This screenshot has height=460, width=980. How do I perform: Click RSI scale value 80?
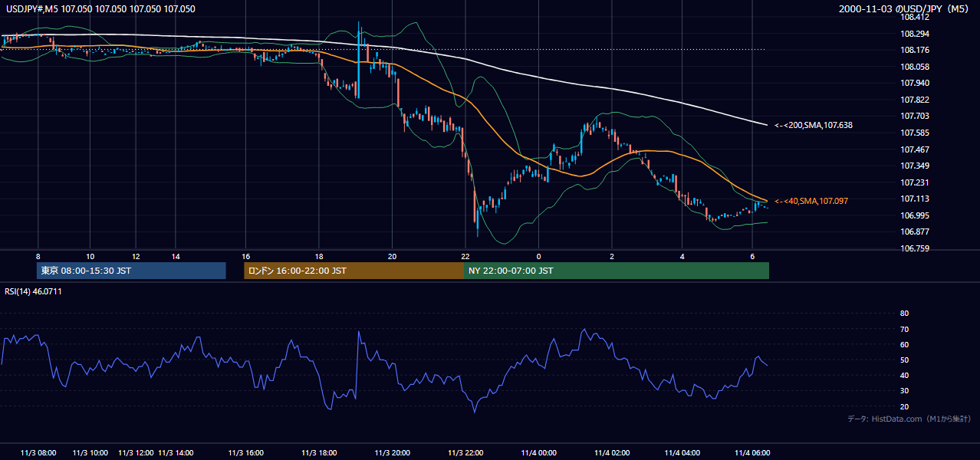click(x=904, y=314)
